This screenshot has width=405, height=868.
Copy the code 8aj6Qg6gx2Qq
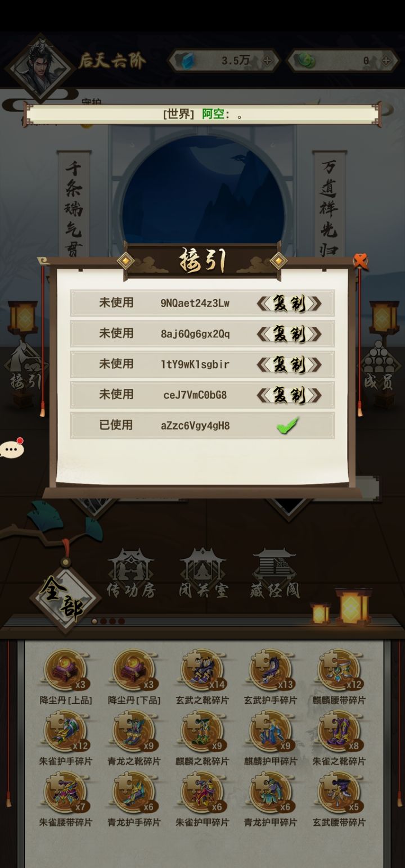coord(289,334)
